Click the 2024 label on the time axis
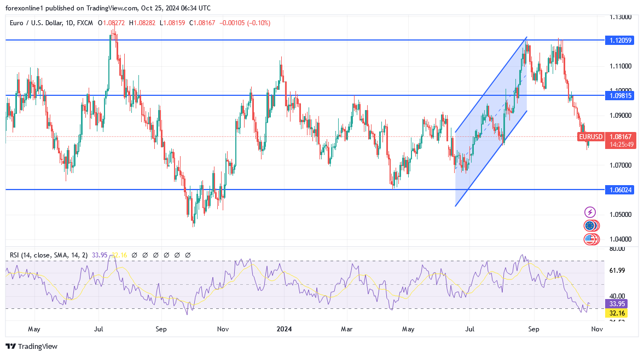This screenshot has width=644, height=356. pos(284,329)
